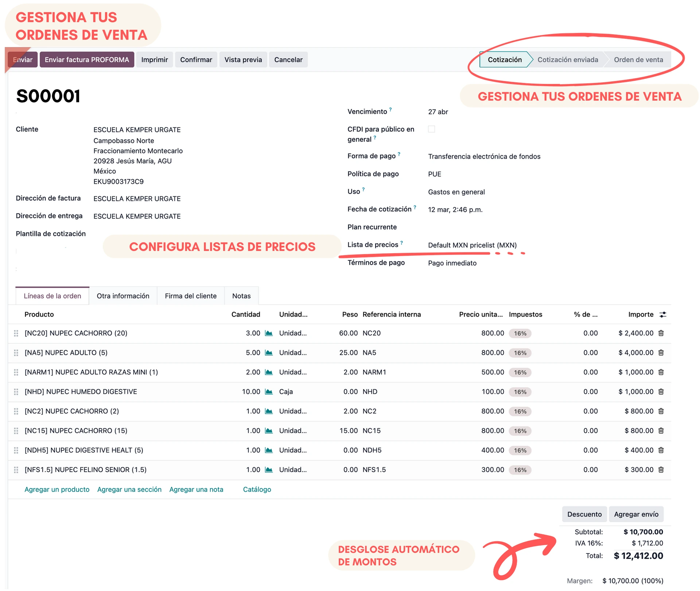Delete the NUPEC CACHORRO (20) order line
This screenshot has height=591, width=700.
661,333
